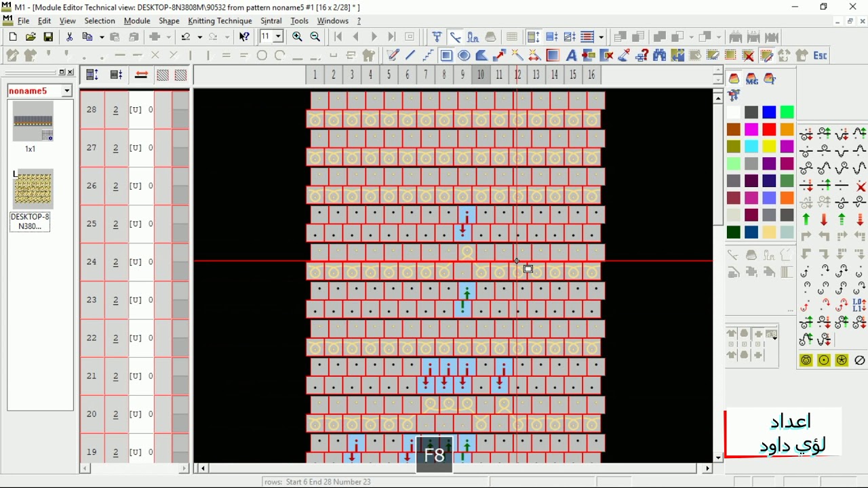Viewport: 868px width, 488px height.
Task: Select the straight line draw tool
Action: (x=410, y=56)
